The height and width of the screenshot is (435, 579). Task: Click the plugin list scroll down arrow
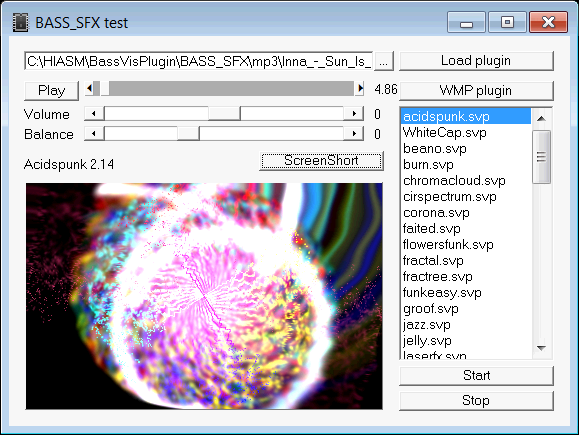click(541, 348)
